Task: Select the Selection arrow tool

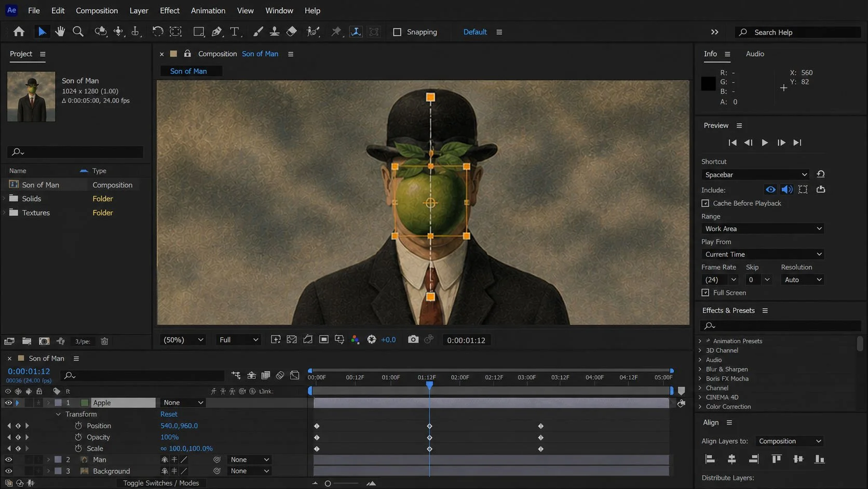Action: [x=42, y=32]
